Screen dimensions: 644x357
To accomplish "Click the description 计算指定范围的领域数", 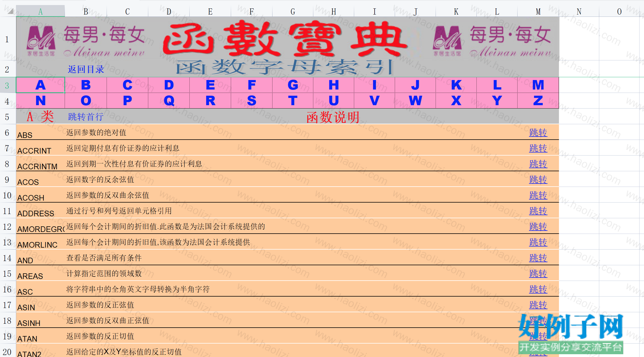I will pos(104,273).
